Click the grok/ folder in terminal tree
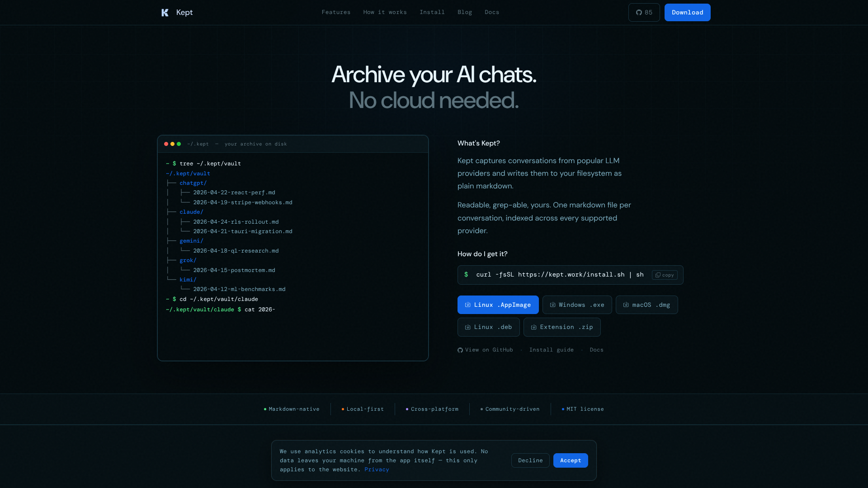 point(188,260)
